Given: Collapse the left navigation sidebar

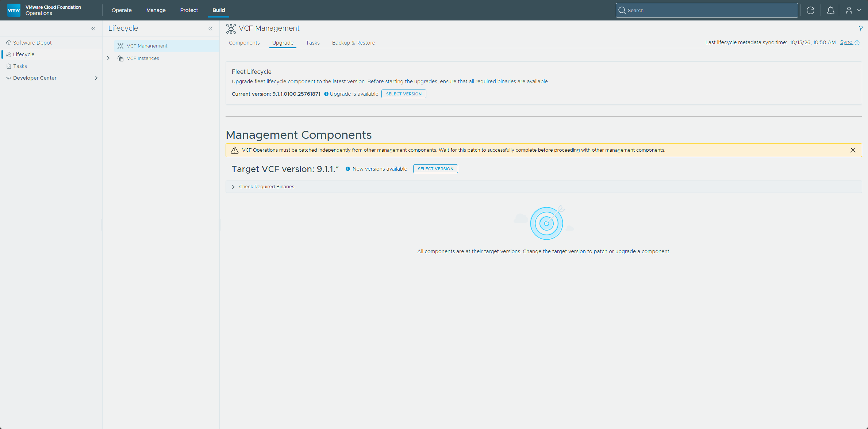Looking at the screenshot, I should [93, 29].
